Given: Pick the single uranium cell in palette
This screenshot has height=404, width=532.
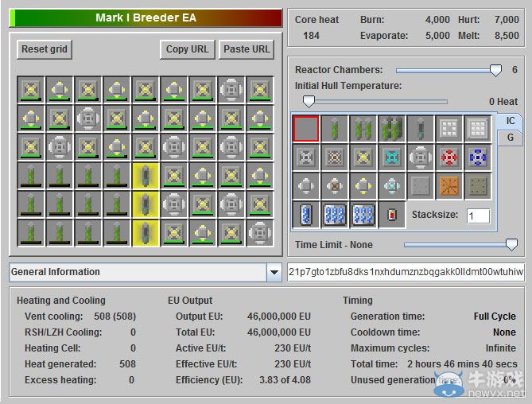Looking at the screenshot, I should click(x=335, y=128).
